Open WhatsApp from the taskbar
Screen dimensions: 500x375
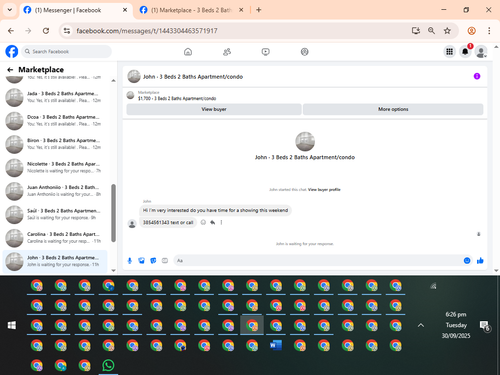coord(108,366)
